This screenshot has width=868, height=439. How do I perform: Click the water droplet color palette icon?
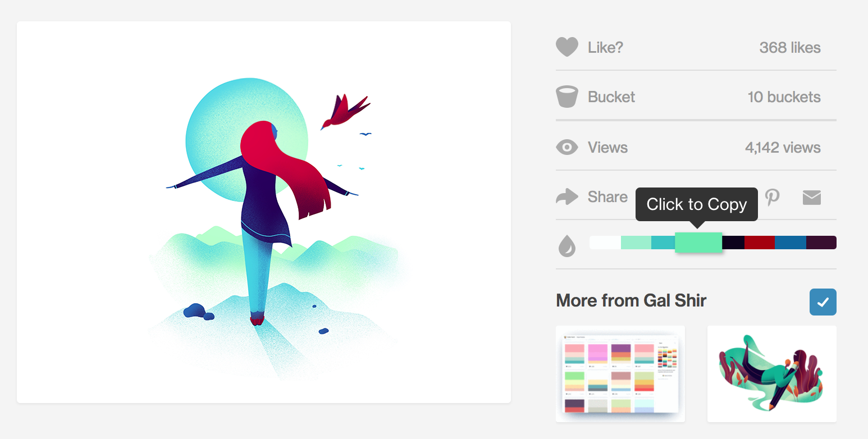[x=567, y=246]
